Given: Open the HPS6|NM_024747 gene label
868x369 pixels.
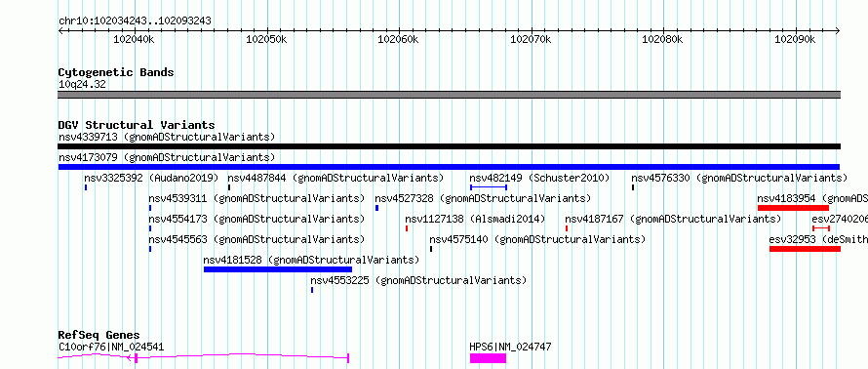Looking at the screenshot, I should (510, 347).
